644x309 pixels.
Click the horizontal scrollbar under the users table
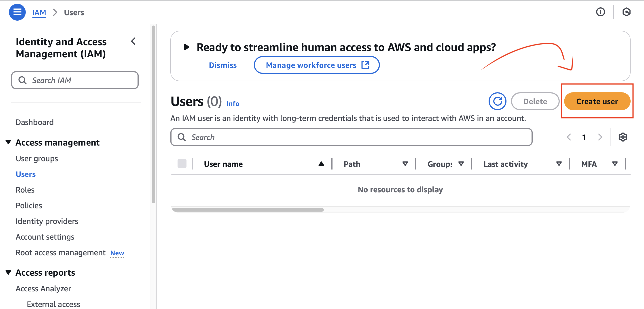point(248,210)
